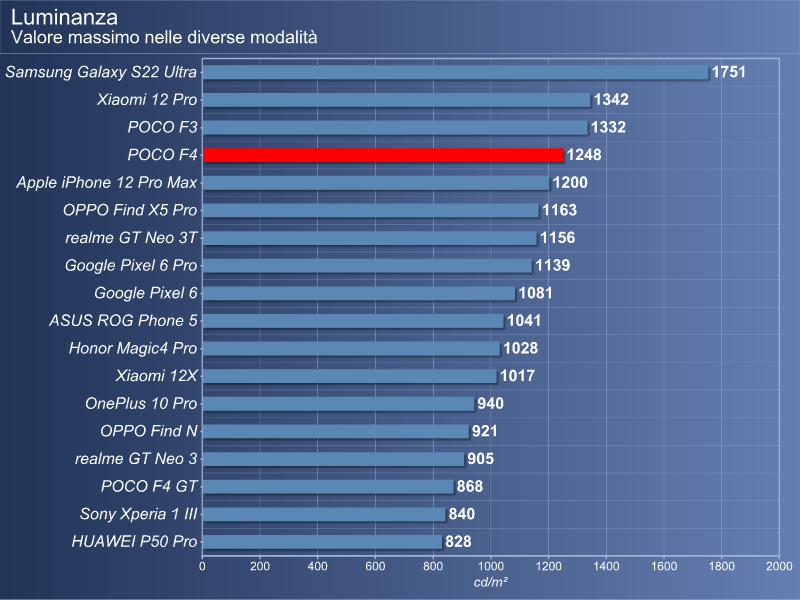Click the HUAWEI P50 Pro bar
The width and height of the screenshot is (800, 600).
[322, 542]
